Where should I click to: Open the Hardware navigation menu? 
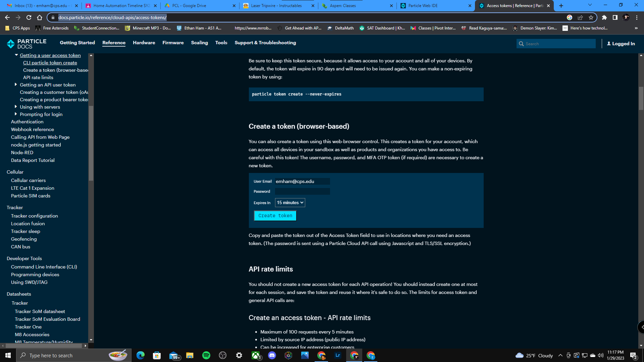point(144,43)
